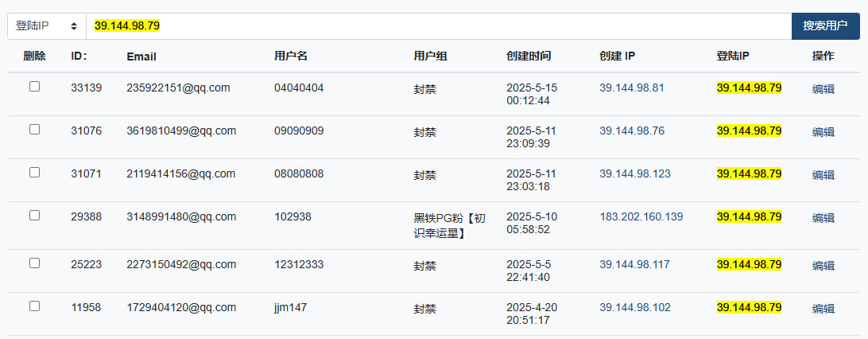The image size is (868, 339).
Task: Click 编辑 in the 08080808 row
Action: (x=823, y=175)
